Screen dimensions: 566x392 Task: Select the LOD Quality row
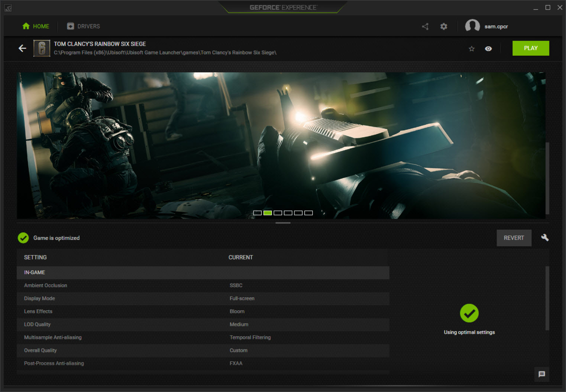[x=203, y=324]
